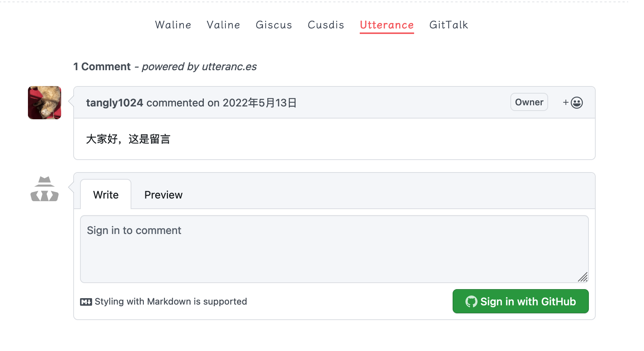Screen dimensions: 644x351
Task: Open the GitTalk tab
Action: click(x=449, y=25)
